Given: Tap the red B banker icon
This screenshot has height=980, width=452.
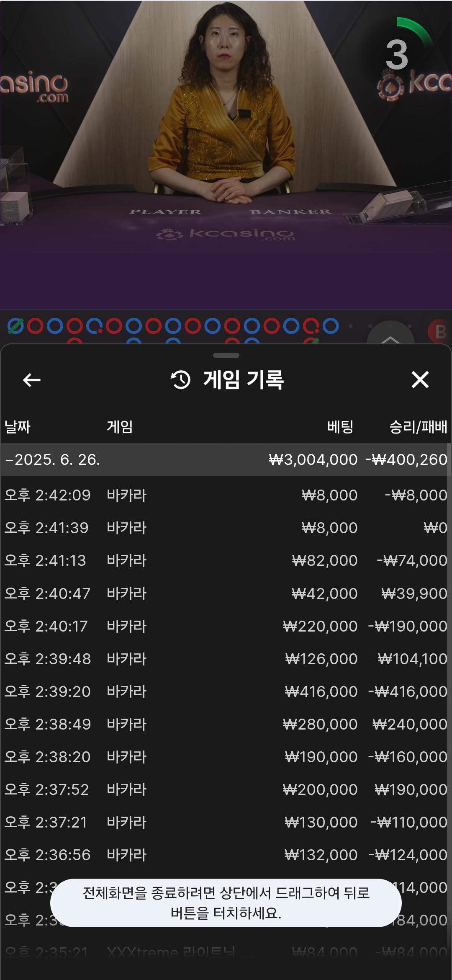Looking at the screenshot, I should click(439, 332).
